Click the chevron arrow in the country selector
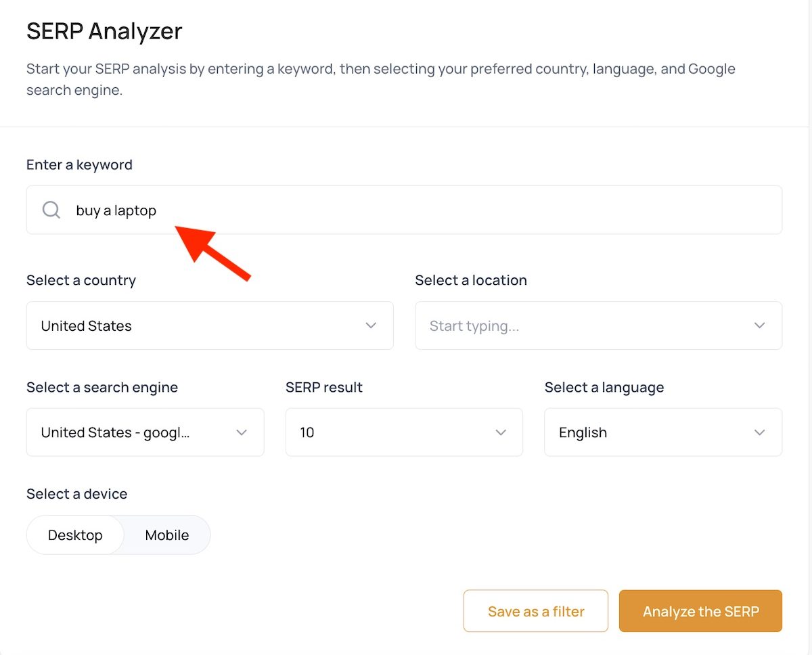This screenshot has height=655, width=812. (371, 325)
